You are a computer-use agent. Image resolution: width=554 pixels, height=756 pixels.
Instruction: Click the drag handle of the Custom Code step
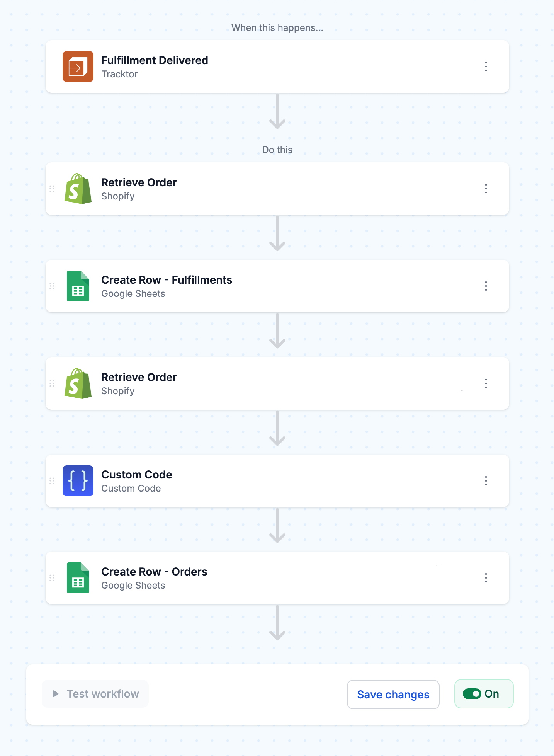point(52,481)
